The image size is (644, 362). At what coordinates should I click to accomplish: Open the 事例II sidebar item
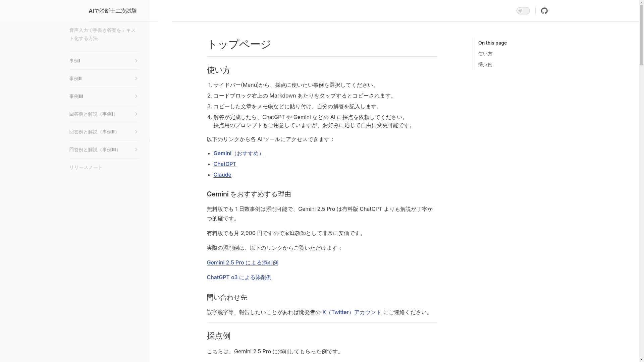(75, 78)
